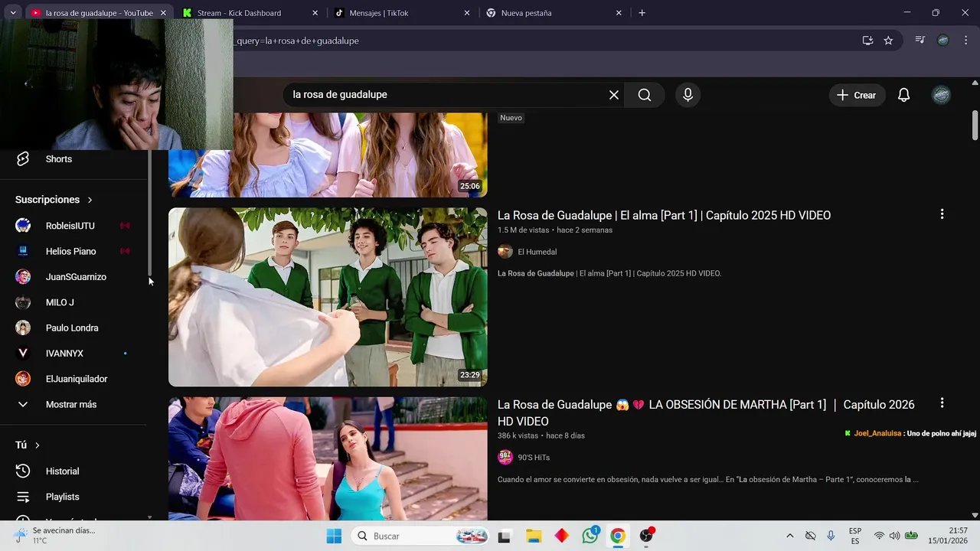Open YouTube account avatar menu

click(941, 95)
